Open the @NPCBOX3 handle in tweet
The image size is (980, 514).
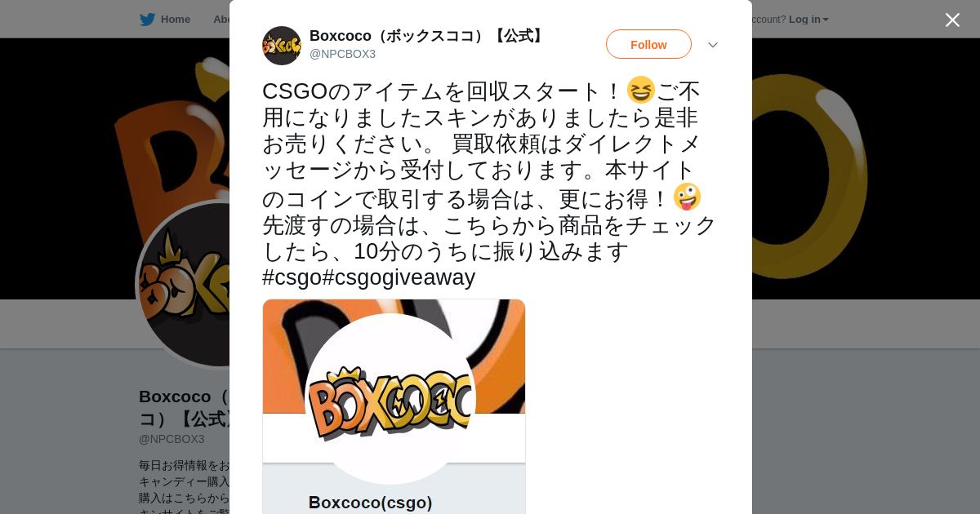click(342, 54)
